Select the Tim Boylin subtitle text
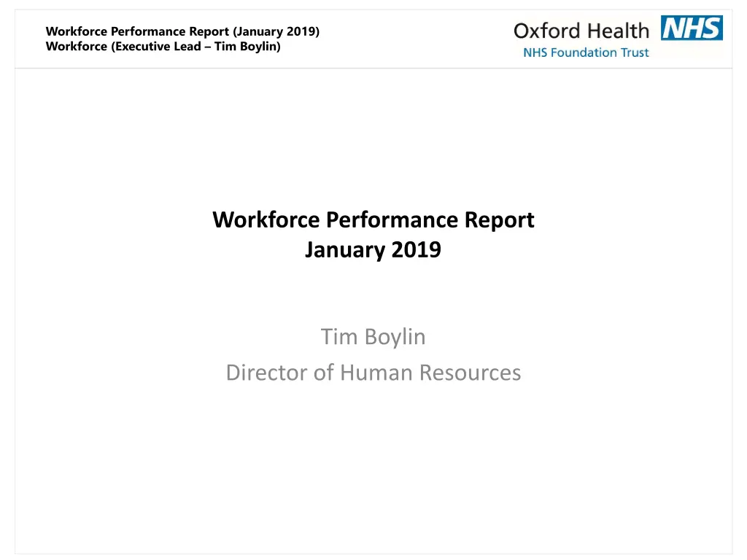 373,336
